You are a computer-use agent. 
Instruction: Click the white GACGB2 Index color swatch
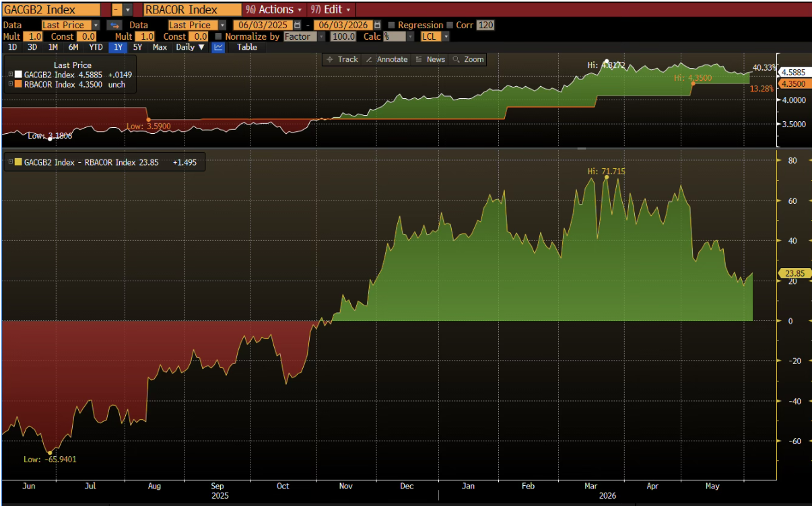coord(18,75)
